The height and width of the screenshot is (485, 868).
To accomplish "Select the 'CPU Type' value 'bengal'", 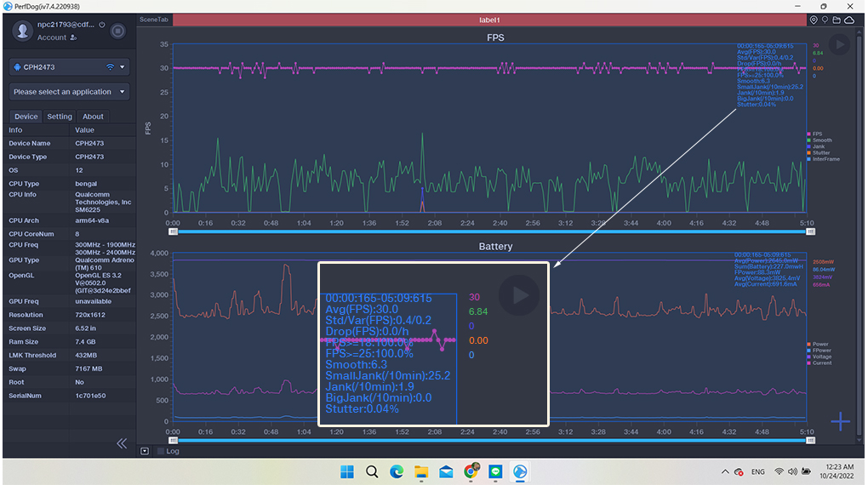I will tap(86, 184).
